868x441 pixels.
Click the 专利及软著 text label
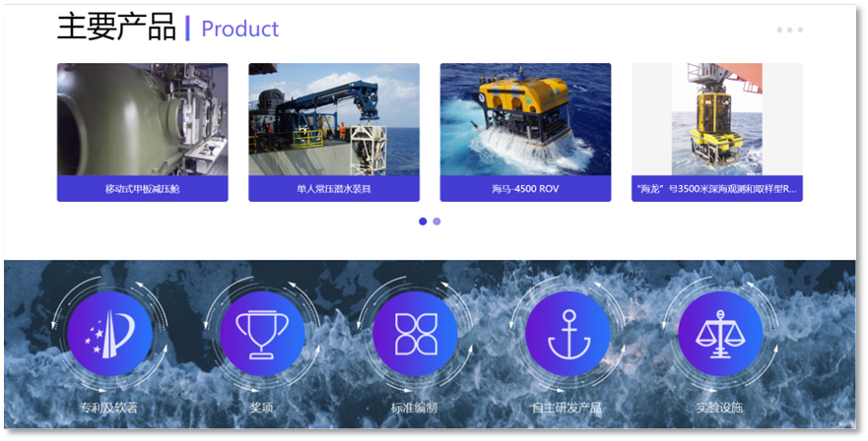click(108, 408)
